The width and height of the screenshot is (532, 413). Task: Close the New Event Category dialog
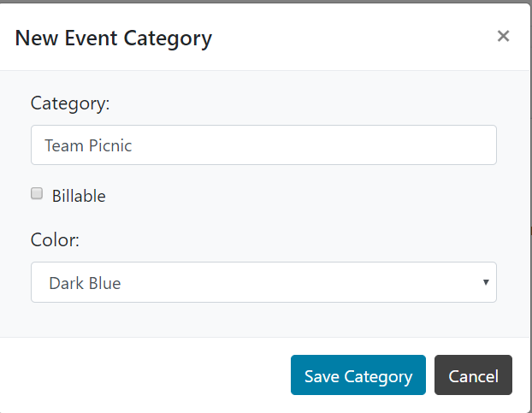503,36
